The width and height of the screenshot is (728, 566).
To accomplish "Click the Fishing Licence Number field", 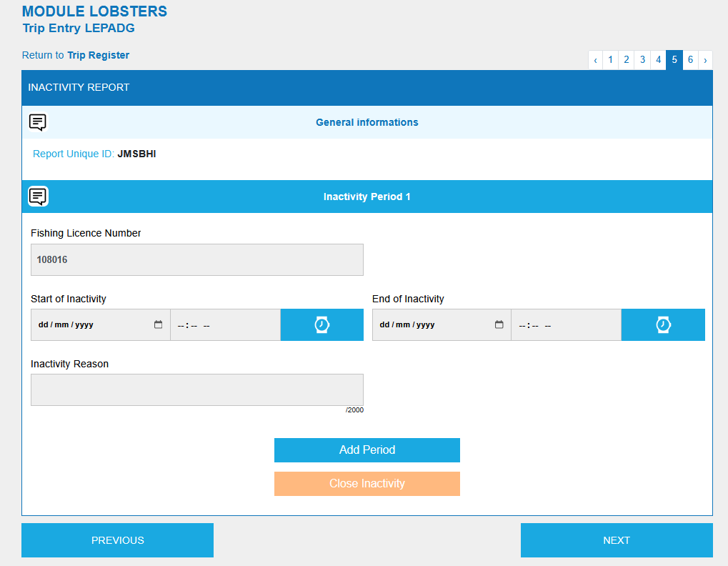I will pos(196,259).
